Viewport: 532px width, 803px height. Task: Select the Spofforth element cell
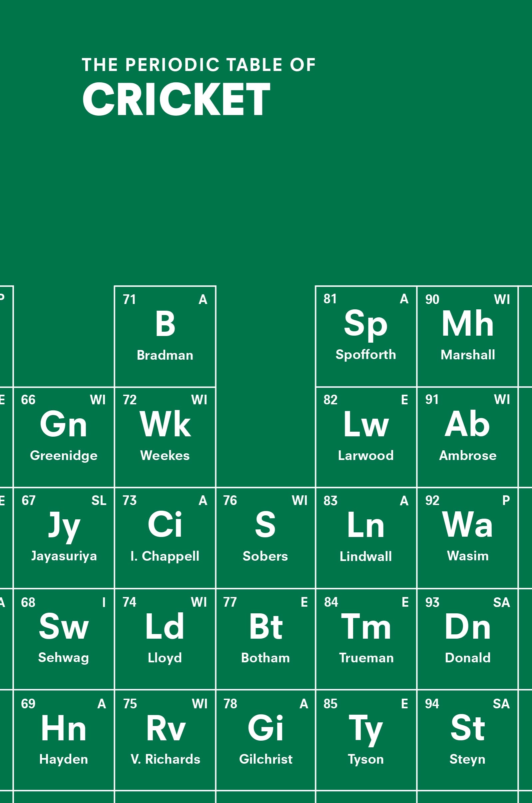[366, 336]
